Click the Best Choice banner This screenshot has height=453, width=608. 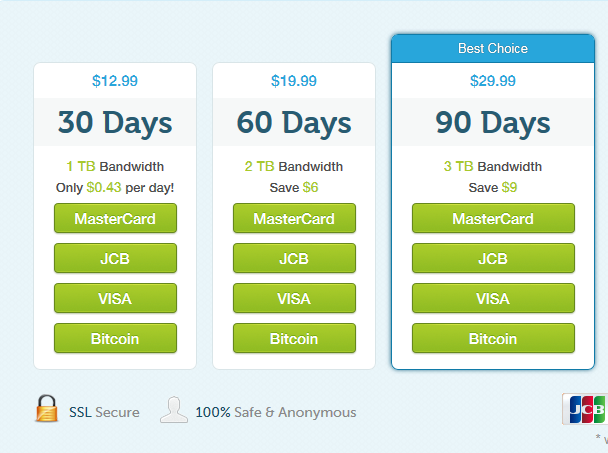(493, 48)
